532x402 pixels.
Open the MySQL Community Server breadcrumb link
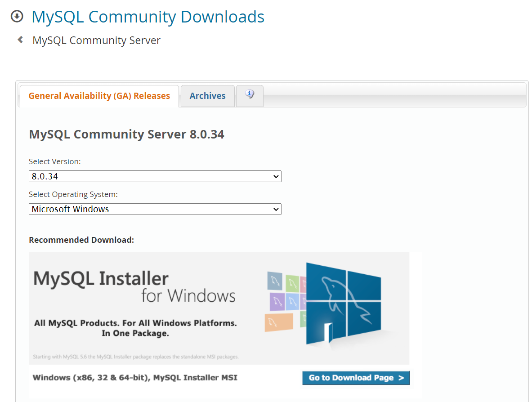(96, 40)
